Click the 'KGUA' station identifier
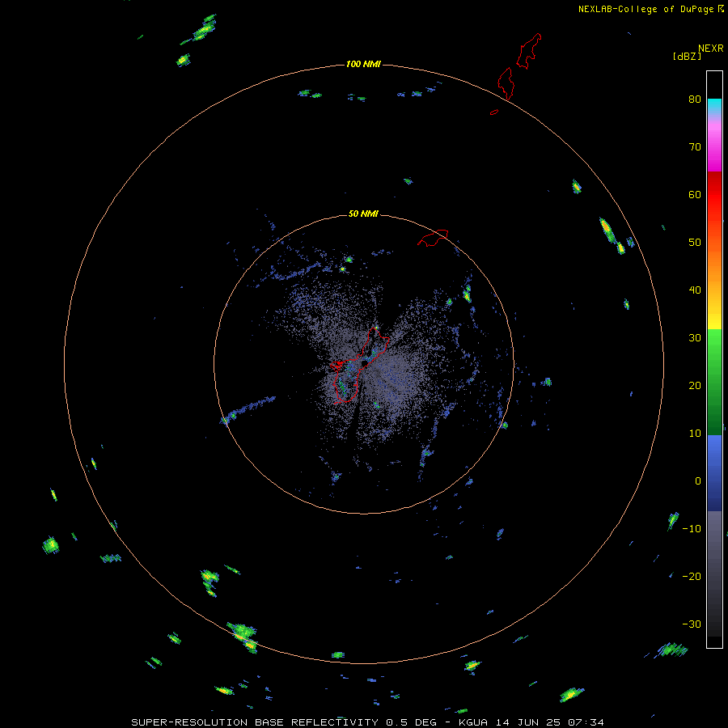 472,722
